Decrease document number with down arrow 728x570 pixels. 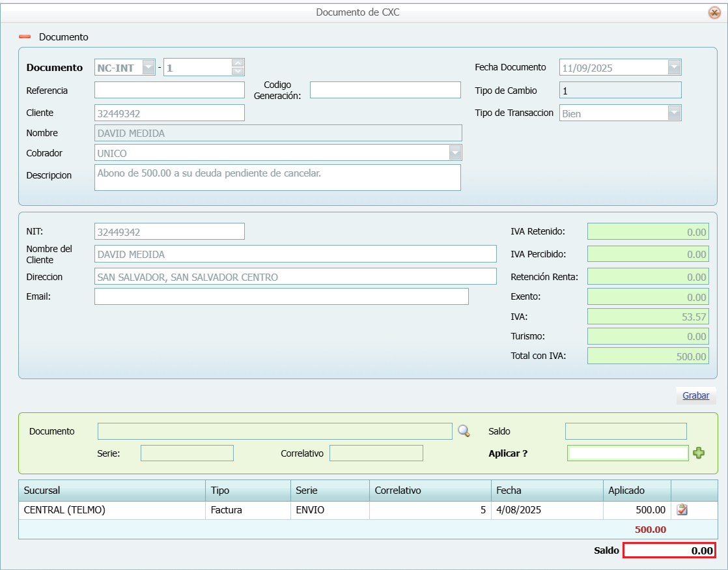(x=238, y=71)
